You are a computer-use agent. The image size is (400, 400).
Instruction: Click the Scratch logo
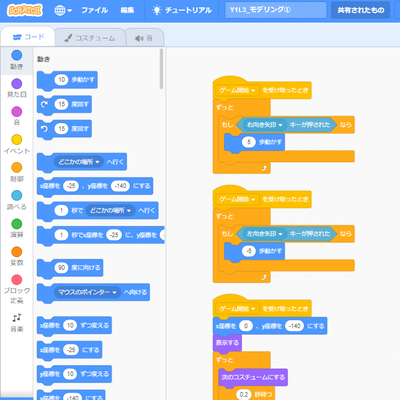[x=25, y=10]
